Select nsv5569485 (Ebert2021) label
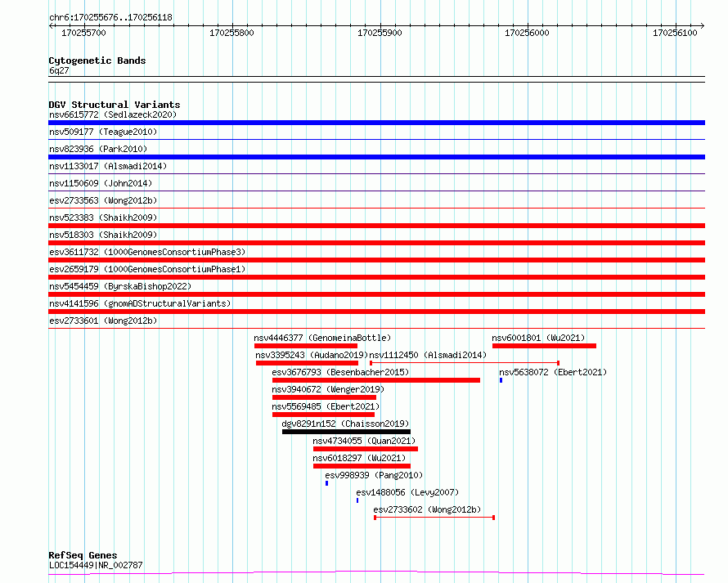Screen dimensions: 728x583 pyautogui.click(x=326, y=406)
